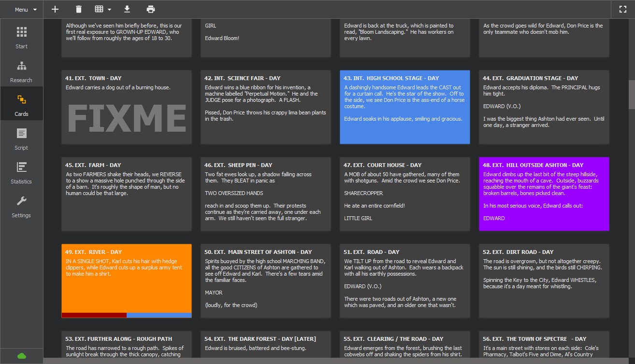Click the plus icon to add card

55,9
